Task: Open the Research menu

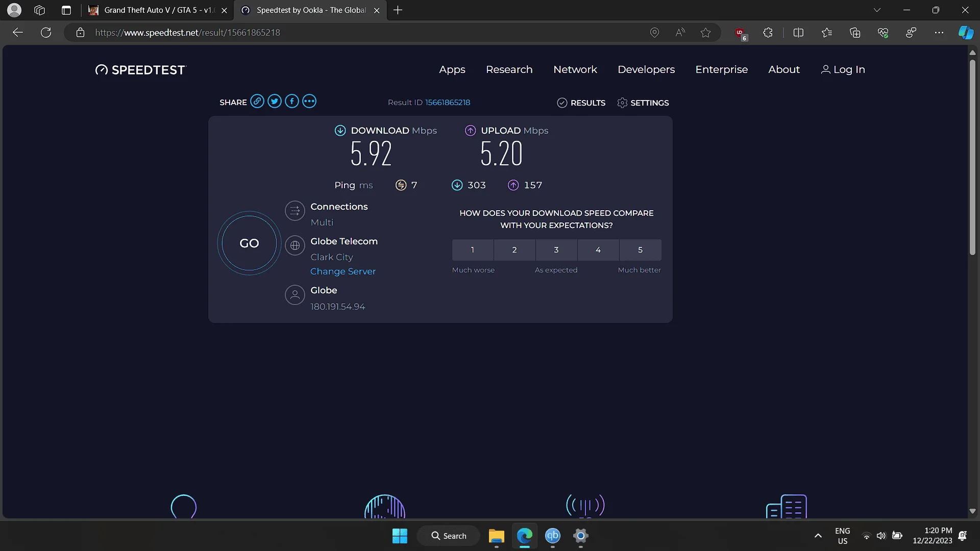Action: point(509,70)
